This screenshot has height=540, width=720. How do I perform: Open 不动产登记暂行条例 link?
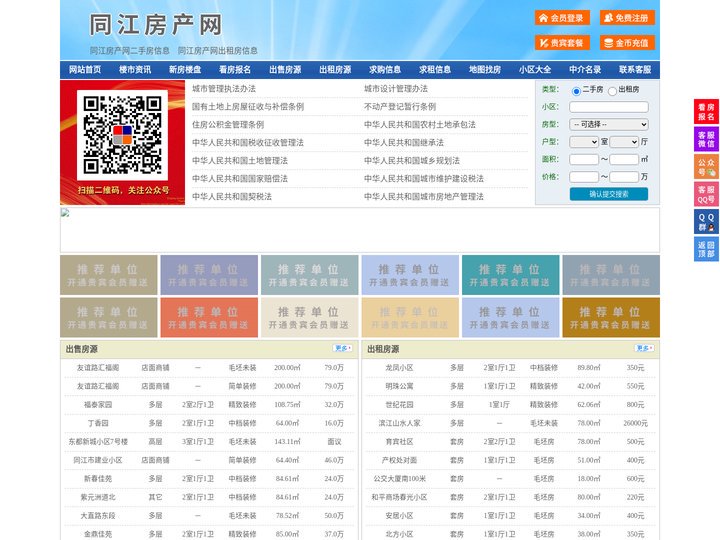[x=400, y=107]
